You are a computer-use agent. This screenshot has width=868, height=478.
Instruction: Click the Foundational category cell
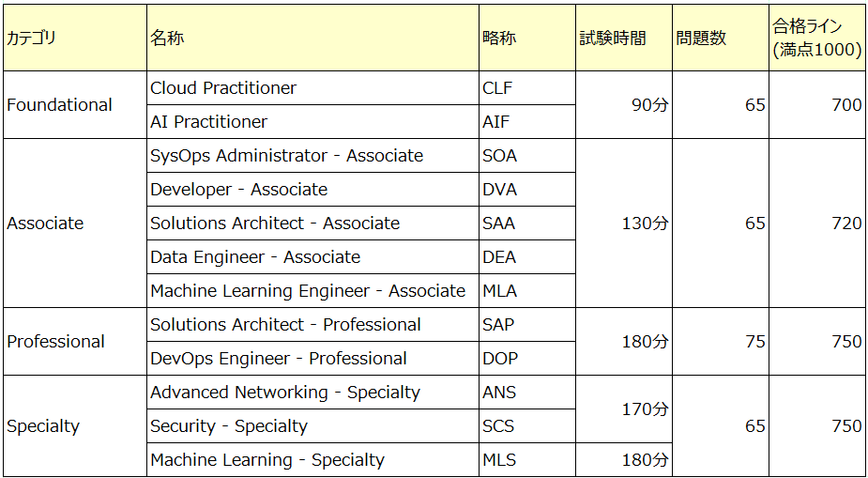(x=75, y=104)
